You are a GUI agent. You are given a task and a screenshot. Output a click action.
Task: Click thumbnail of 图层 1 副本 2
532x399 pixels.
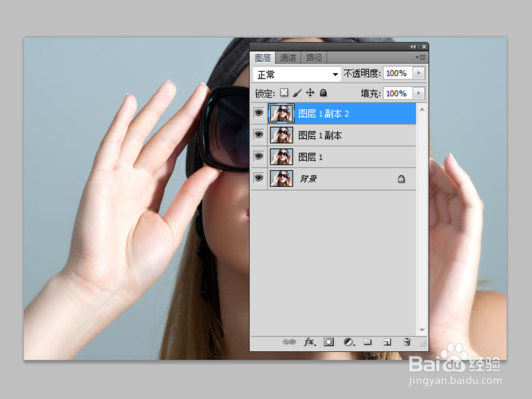[x=281, y=113]
